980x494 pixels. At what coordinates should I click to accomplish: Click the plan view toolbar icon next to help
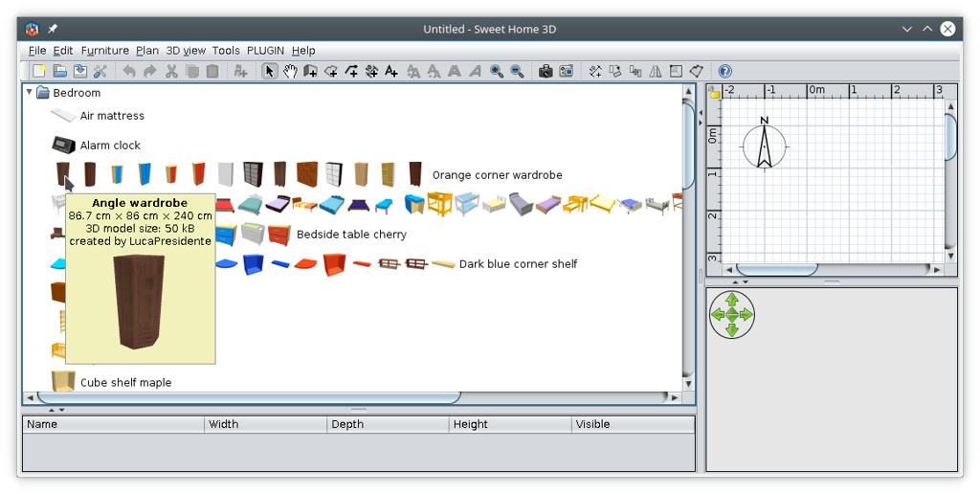click(697, 71)
